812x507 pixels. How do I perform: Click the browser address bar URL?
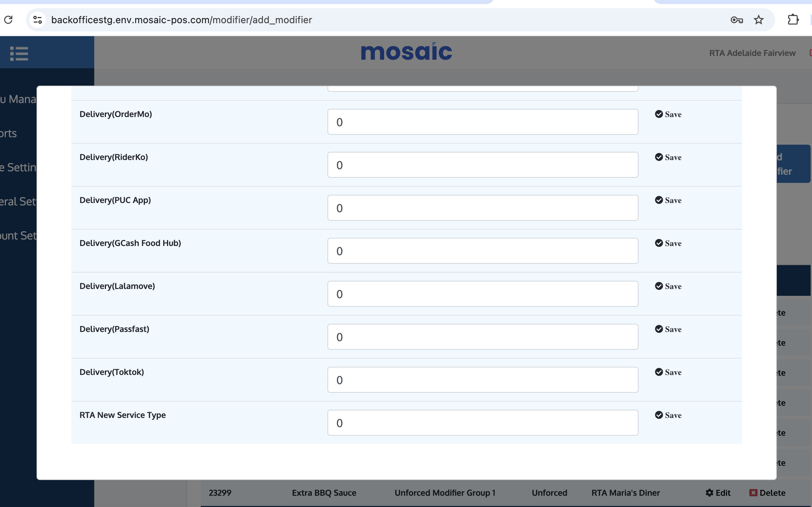tap(181, 20)
